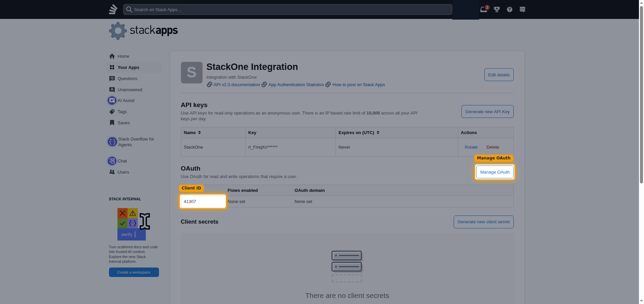
Task: Open the help question mark icon
Action: pos(510,9)
